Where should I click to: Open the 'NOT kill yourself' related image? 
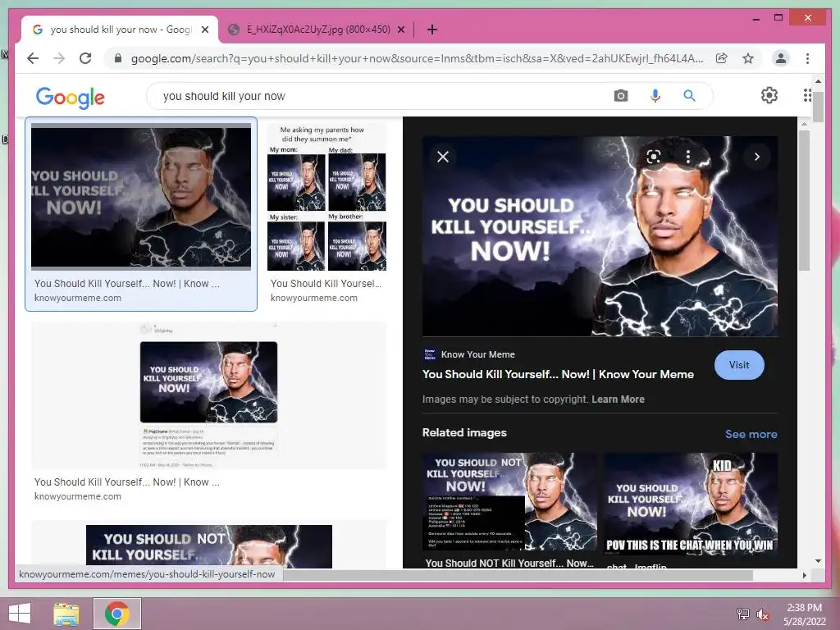[x=509, y=501]
